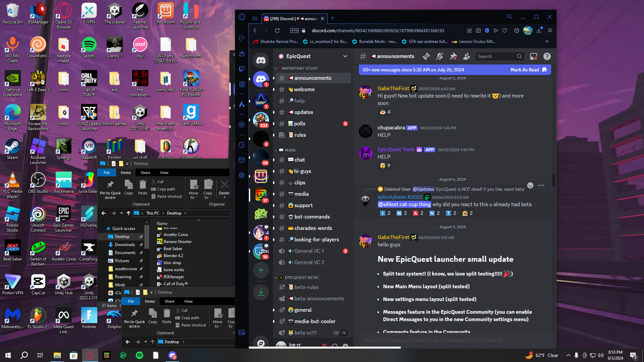The height and width of the screenshot is (362, 644).
Task: Add reaction to splootybean's message
Action: click(530, 185)
